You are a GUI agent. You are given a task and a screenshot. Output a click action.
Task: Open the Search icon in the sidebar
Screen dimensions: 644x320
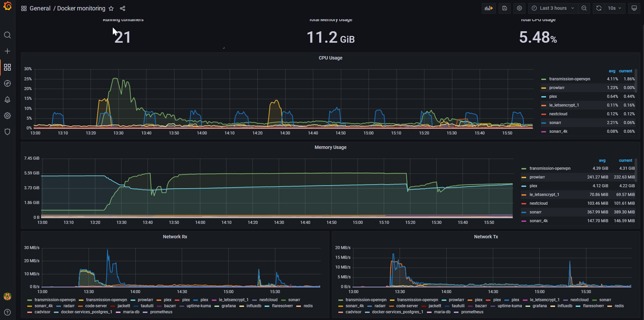coord(7,35)
